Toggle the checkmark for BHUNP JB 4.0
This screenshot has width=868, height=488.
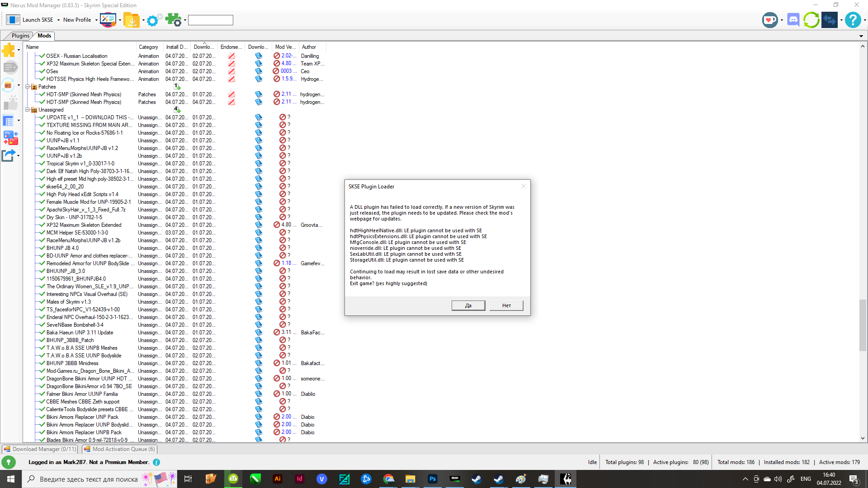click(x=42, y=248)
